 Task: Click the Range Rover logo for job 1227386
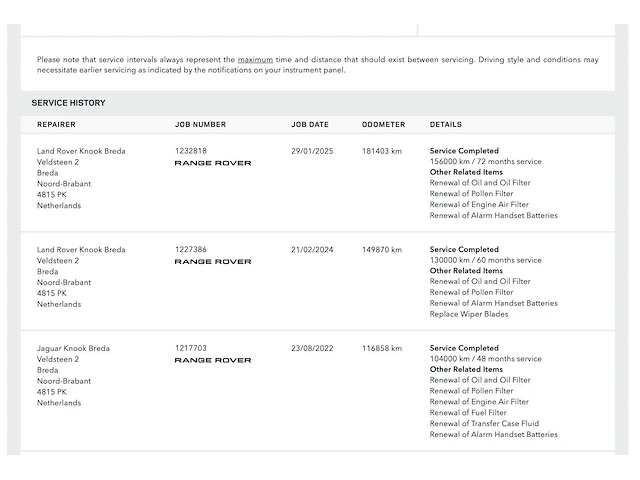click(x=213, y=262)
